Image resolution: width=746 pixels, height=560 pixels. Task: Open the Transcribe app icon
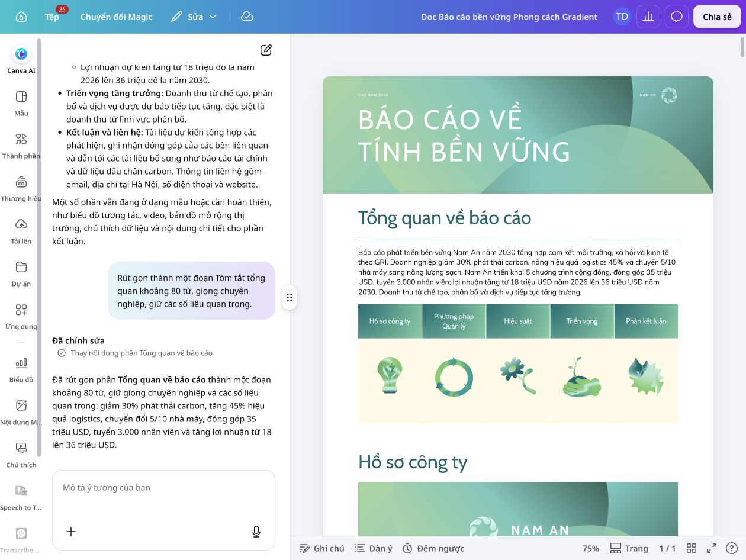(21, 539)
